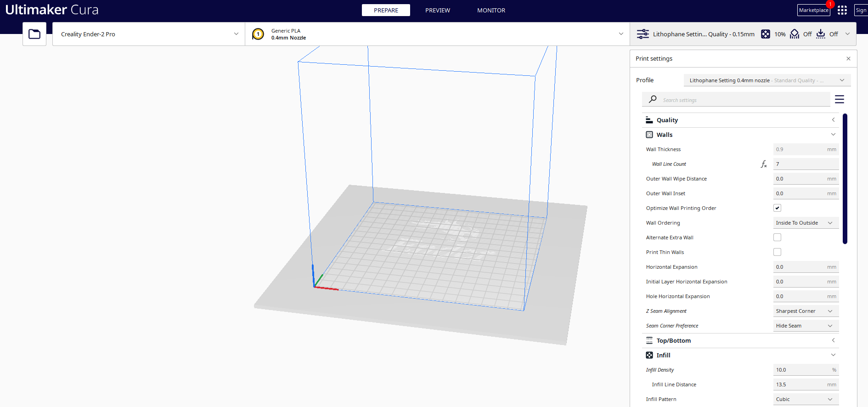Expand the Creality Ender-2 Pro printer selector
This screenshot has height=407, width=868.
pyautogui.click(x=148, y=34)
